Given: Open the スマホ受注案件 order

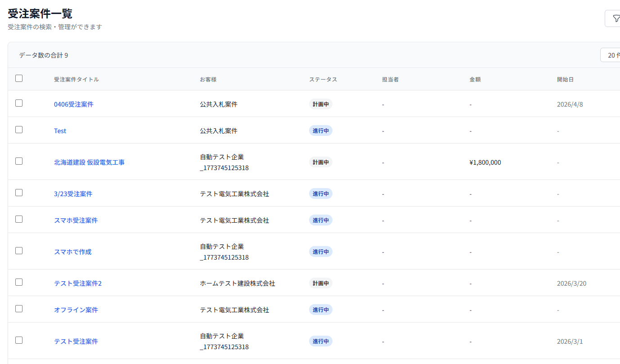Looking at the screenshot, I should [76, 220].
